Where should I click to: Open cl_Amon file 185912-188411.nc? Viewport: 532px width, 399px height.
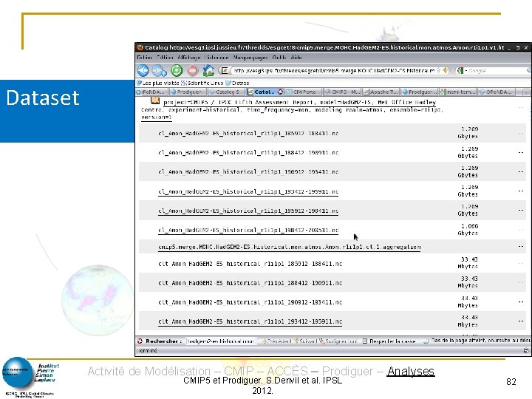(248, 133)
